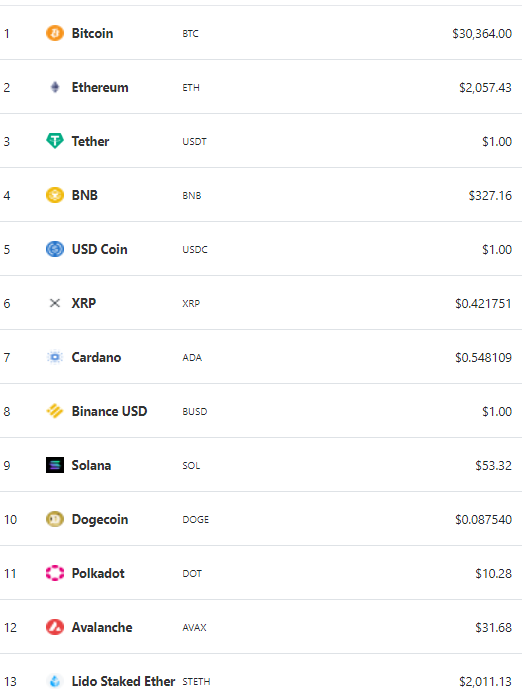Click the Cardano dotted logo icon
The width and height of the screenshot is (522, 699).
point(55,357)
